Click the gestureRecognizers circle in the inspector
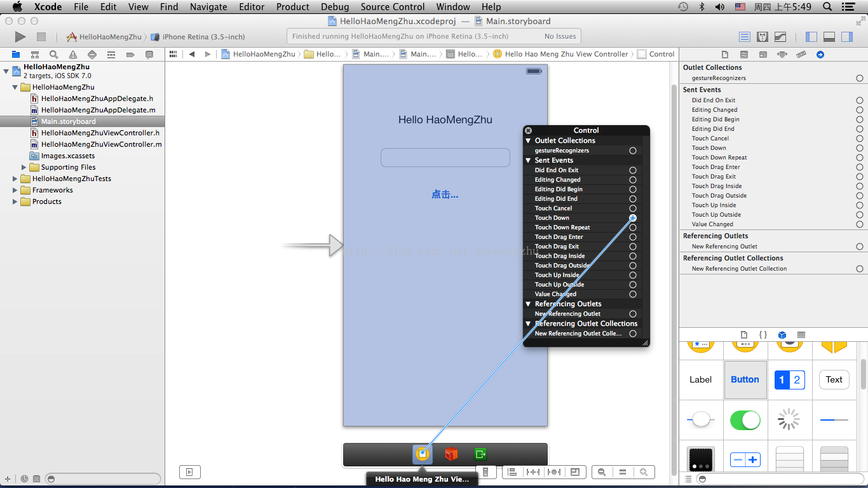Viewport: 868px width, 488px height. pos(860,78)
